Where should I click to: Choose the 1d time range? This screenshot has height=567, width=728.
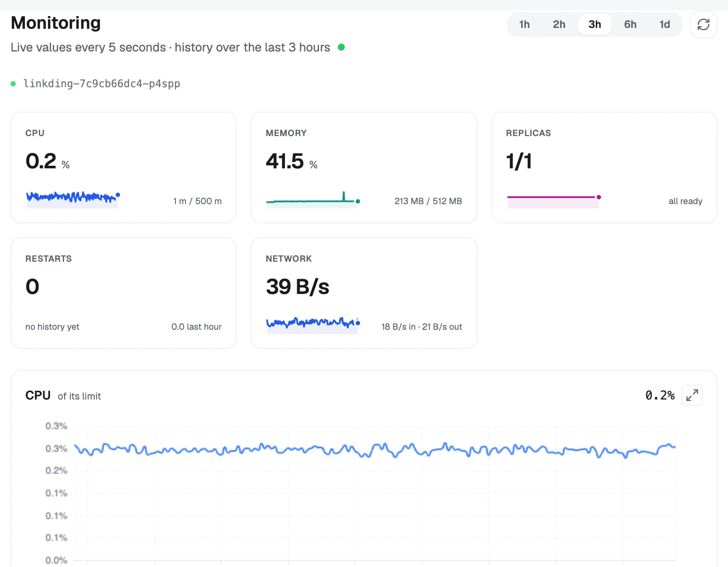[664, 24]
